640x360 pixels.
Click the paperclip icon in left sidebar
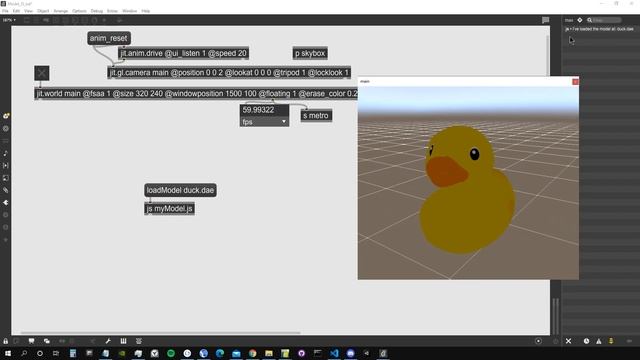click(x=6, y=190)
